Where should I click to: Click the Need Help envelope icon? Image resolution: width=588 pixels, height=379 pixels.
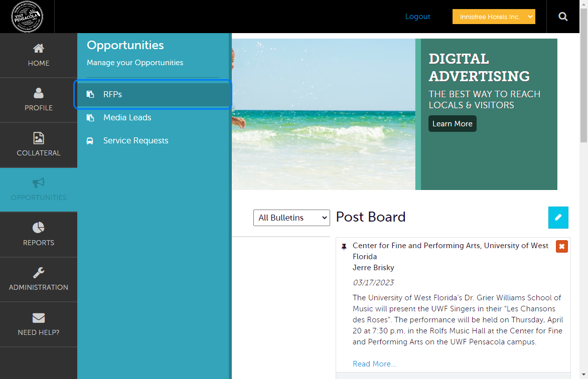point(39,318)
